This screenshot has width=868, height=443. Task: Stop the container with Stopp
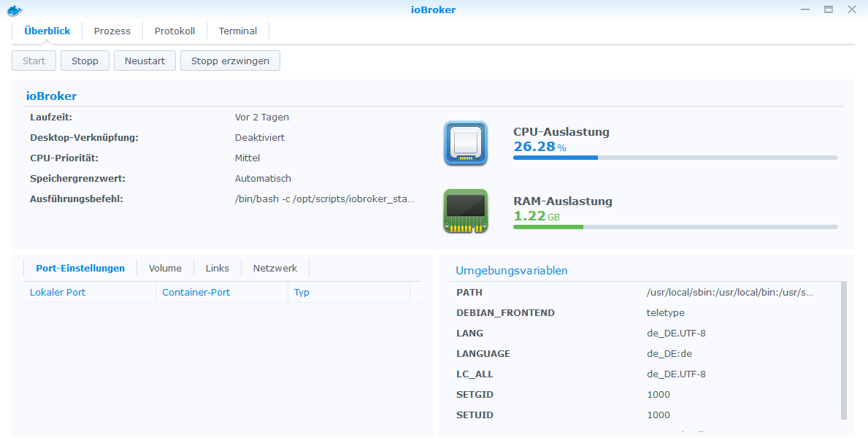click(85, 61)
